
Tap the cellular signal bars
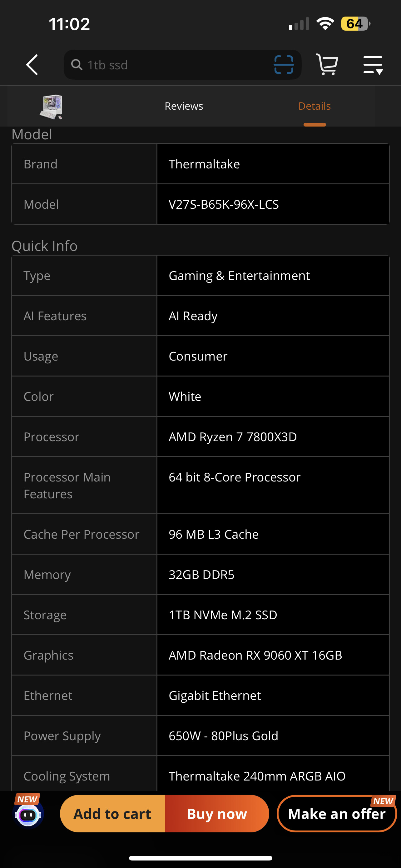coord(299,24)
